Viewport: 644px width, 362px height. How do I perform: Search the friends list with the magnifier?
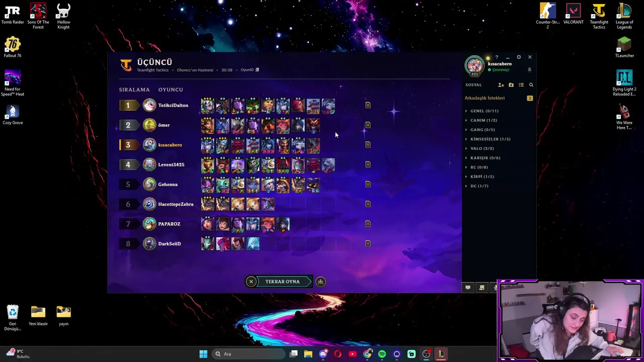pyautogui.click(x=531, y=85)
